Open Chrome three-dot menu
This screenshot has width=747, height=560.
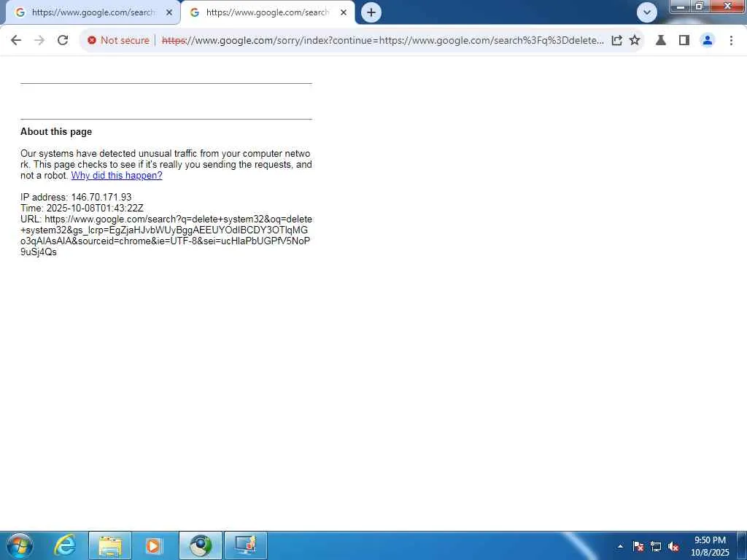(731, 41)
